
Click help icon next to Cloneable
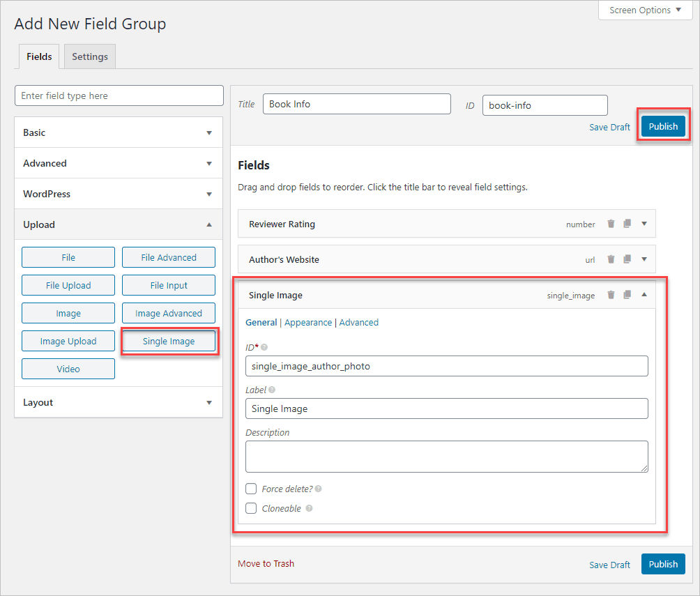click(309, 509)
